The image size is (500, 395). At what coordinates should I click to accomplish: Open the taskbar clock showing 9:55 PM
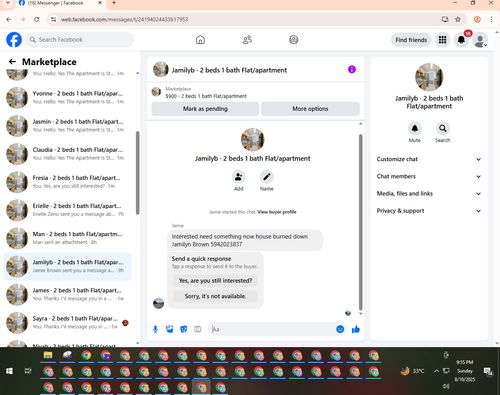(465, 371)
